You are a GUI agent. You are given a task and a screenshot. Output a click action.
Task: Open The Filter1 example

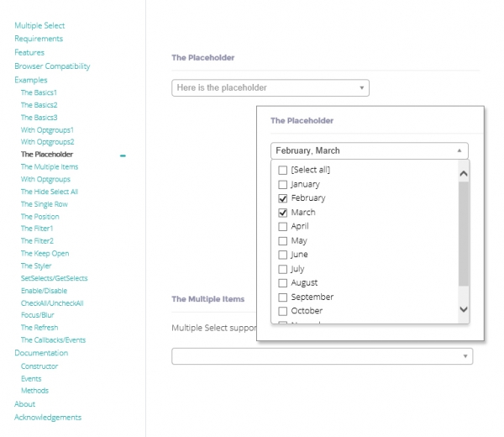[x=37, y=229]
